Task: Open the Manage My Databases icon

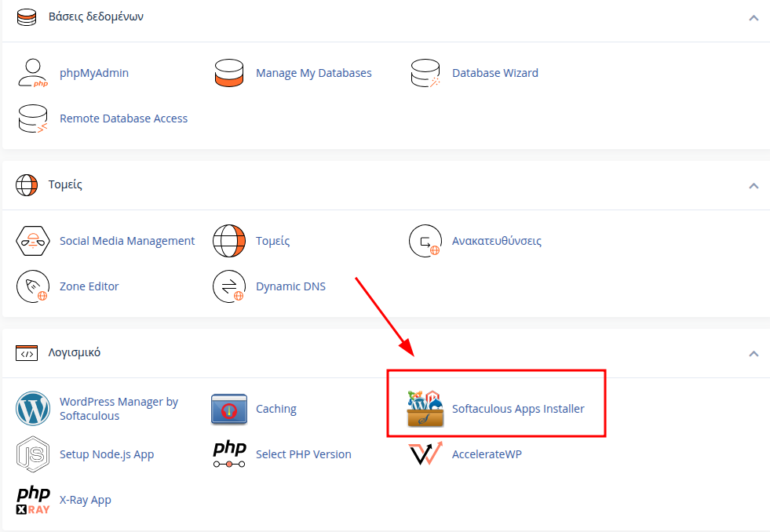Action: point(229,73)
